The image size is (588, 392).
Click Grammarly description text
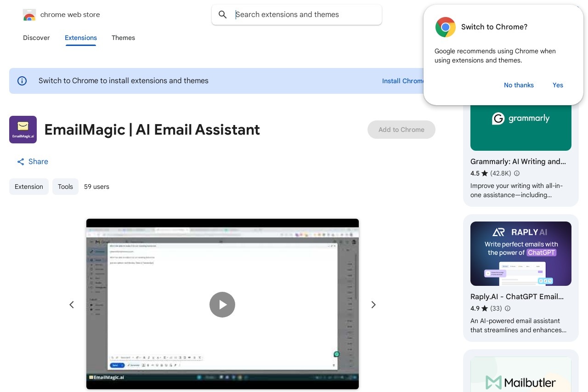516,190
